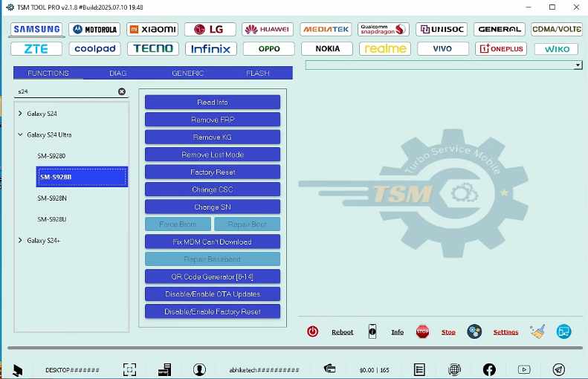Choose the Infinix brand button

tap(211, 49)
